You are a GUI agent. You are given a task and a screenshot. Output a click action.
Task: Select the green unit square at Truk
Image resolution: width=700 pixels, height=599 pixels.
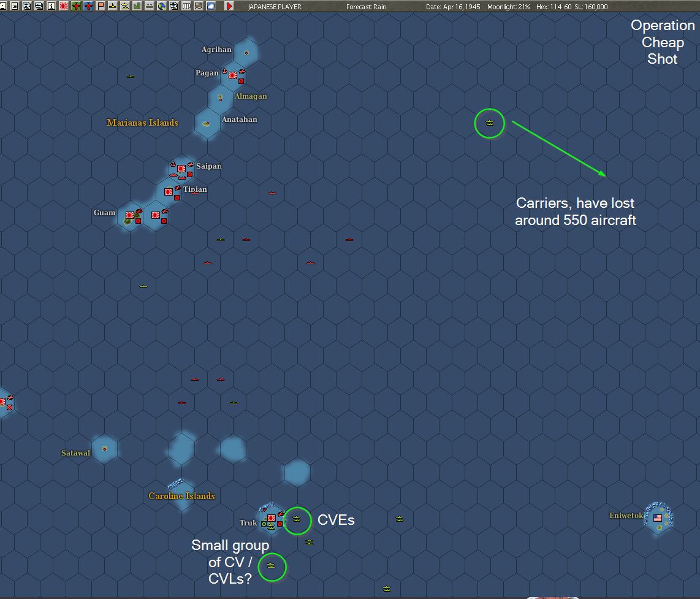[264, 524]
